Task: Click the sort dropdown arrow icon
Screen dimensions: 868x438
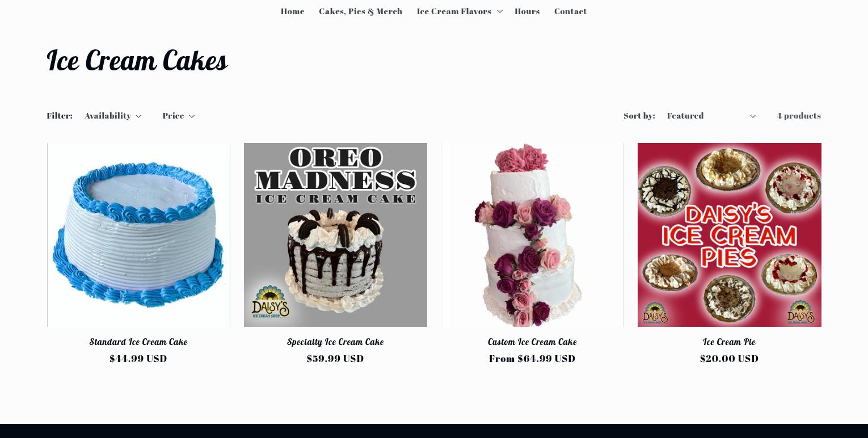Action: (753, 116)
